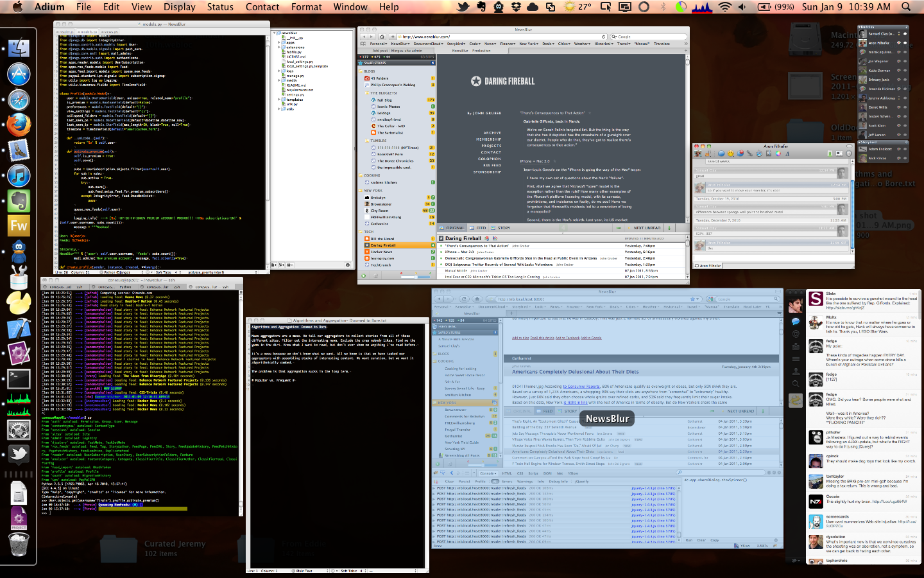Click NEXT UNREAD in Safari NewsBlur window
924x578 pixels.
647,228
